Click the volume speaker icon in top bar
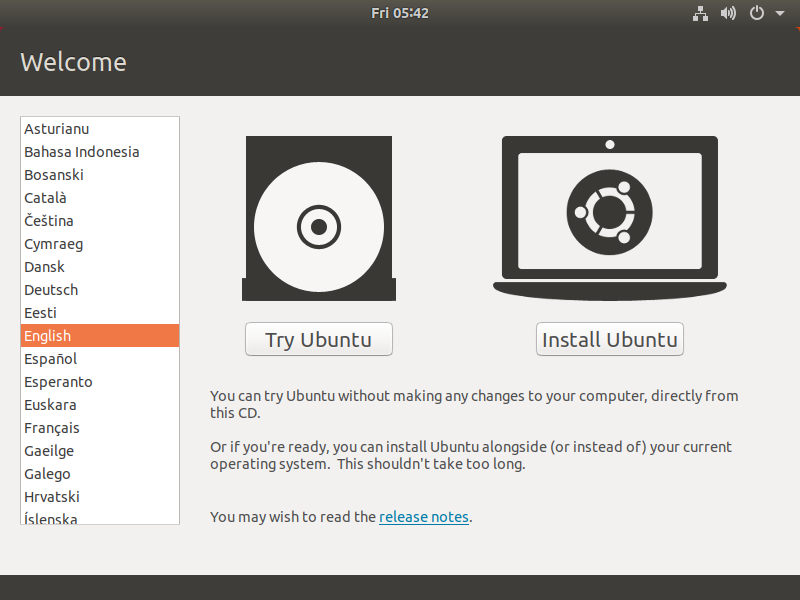 click(728, 13)
